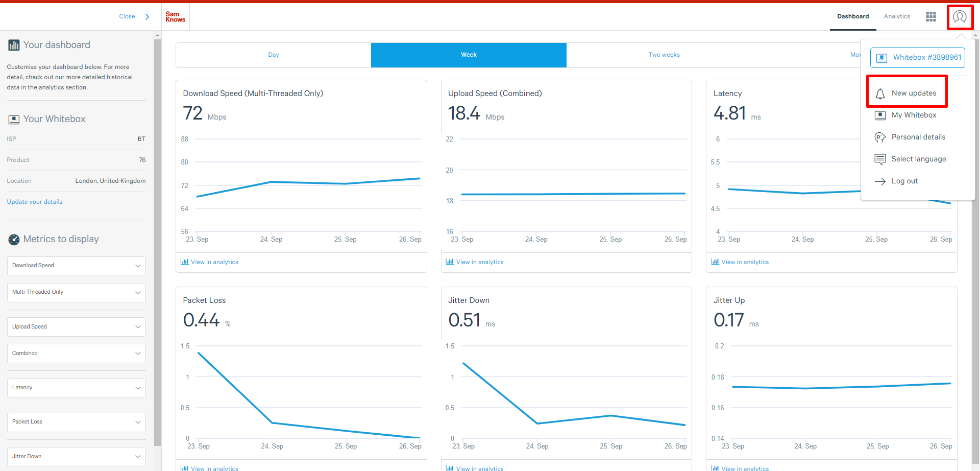Open the apps grid icon
This screenshot has height=471, width=980.
(931, 17)
